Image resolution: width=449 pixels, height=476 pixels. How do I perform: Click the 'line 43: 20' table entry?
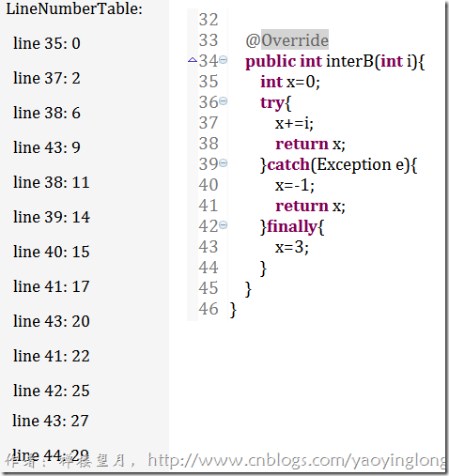[x=52, y=321]
